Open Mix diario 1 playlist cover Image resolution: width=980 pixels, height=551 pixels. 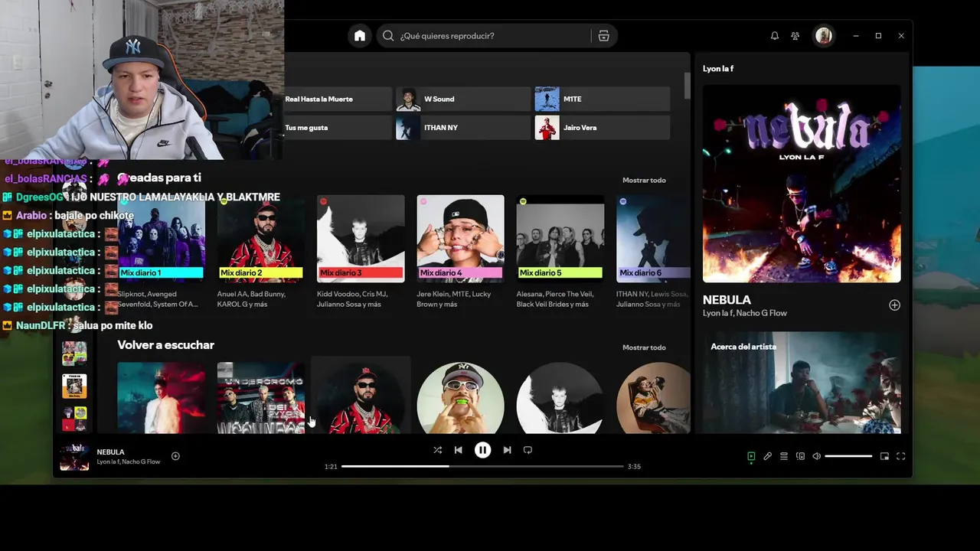[x=162, y=239]
